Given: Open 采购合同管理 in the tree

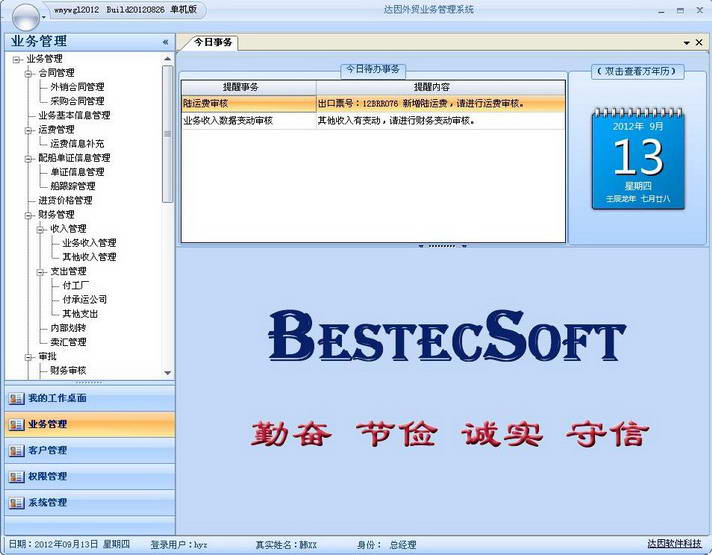Looking at the screenshot, I should pos(77,101).
